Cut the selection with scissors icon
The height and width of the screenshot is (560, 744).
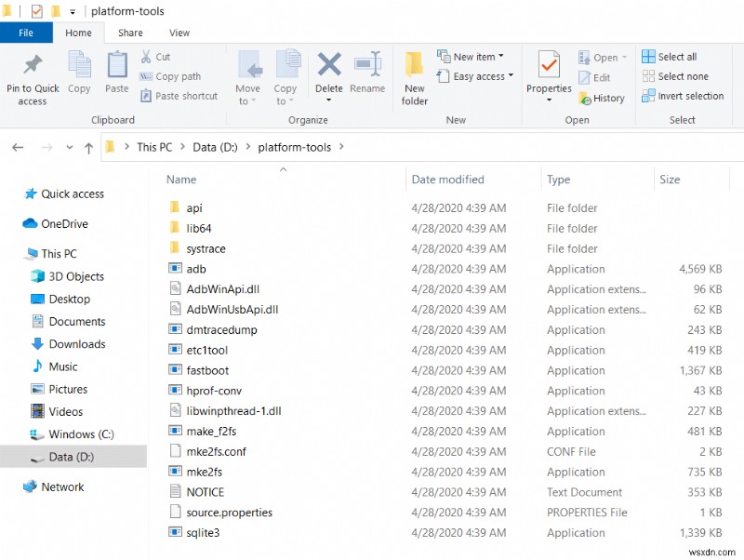click(155, 57)
